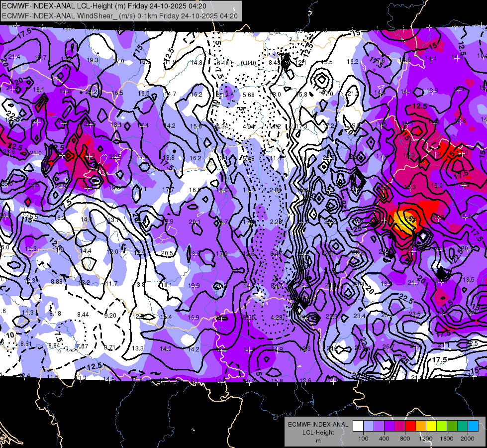
Task: Click the 13.6 grid value at bottom edge
Action: (x=305, y=380)
